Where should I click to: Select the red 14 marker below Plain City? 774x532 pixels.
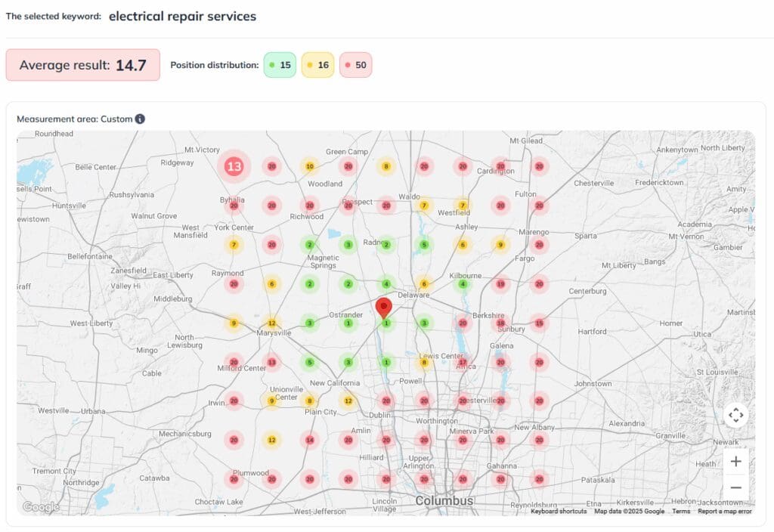point(309,439)
